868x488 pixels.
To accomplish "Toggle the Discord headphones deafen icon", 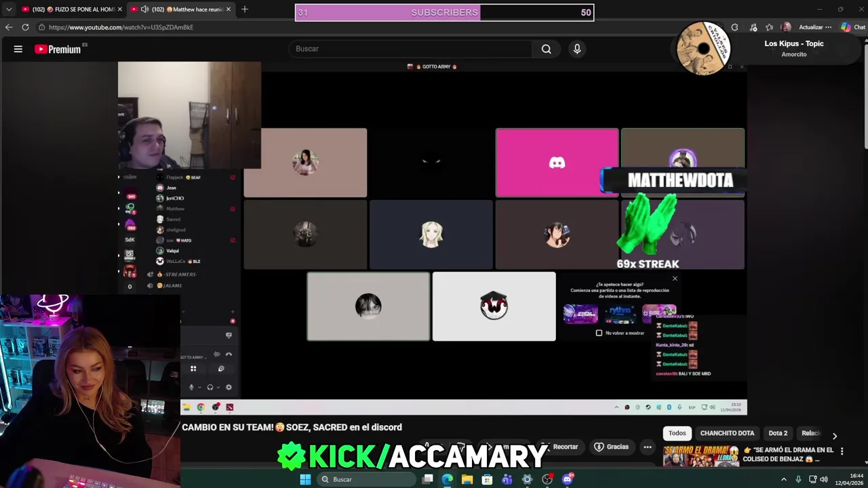I will pos(210,387).
